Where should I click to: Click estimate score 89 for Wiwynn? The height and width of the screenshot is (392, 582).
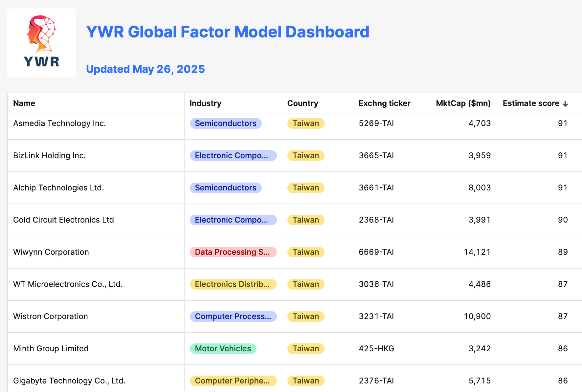tap(563, 252)
